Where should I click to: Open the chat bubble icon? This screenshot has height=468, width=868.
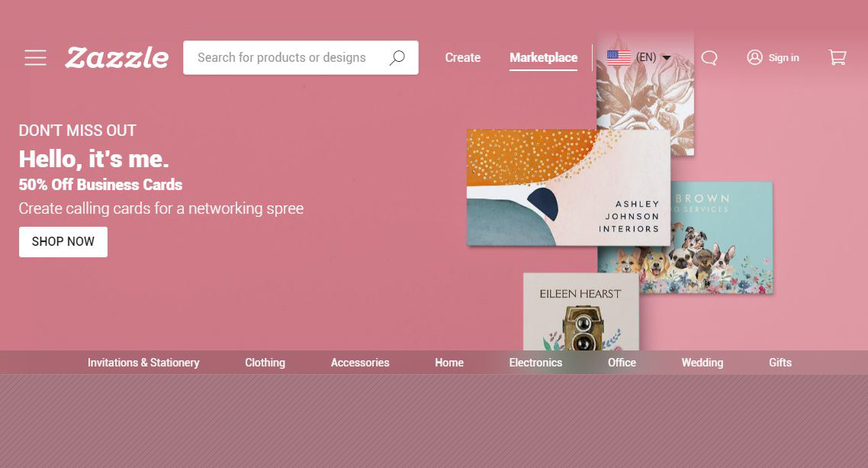pos(709,57)
